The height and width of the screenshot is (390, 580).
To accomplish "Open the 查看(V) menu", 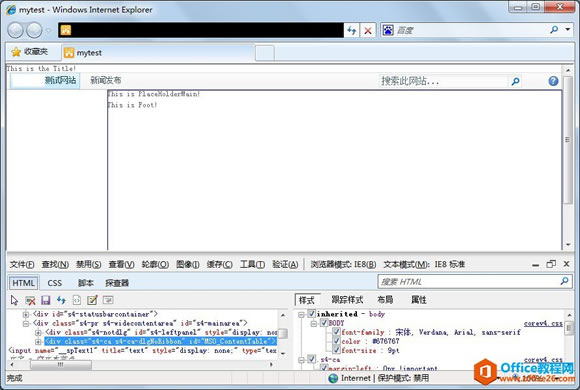I will click(x=121, y=264).
